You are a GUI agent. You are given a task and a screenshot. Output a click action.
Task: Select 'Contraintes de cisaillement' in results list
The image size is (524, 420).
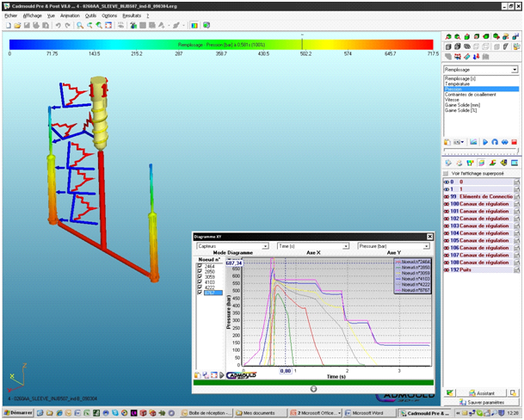tap(470, 95)
